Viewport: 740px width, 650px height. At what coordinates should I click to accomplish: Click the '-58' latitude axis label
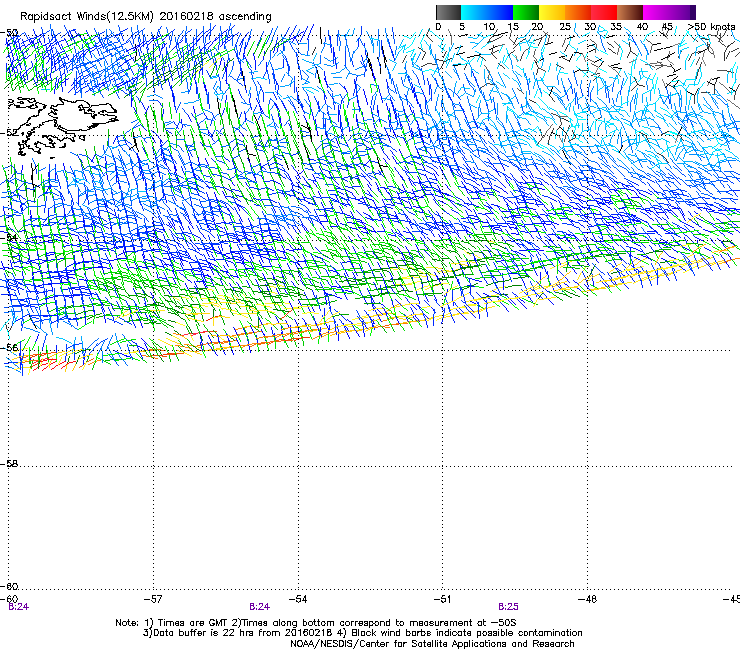tap(10, 464)
